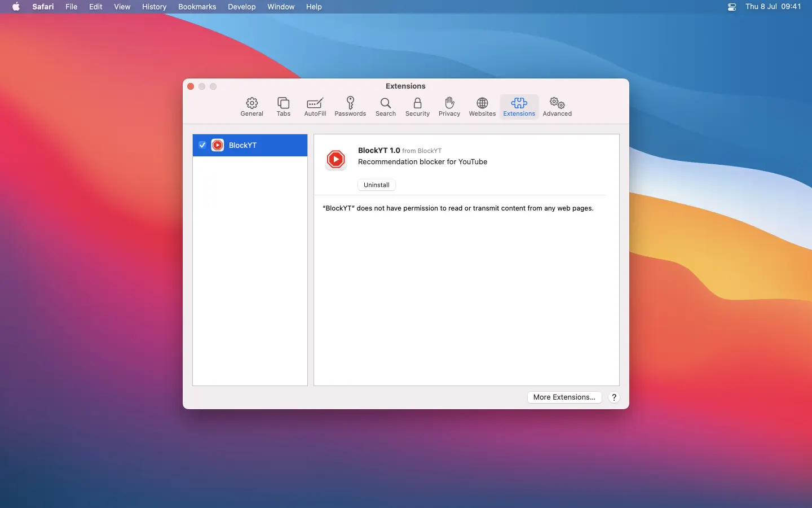This screenshot has width=812, height=508.
Task: Disable the BlockYT extension checkbox
Action: tap(202, 145)
